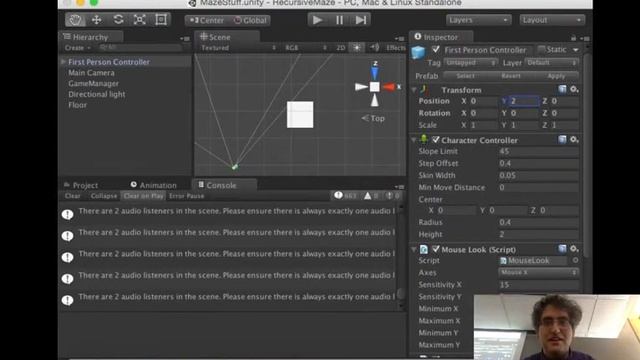The height and width of the screenshot is (360, 640).
Task: Toggle the Static checkbox
Action: [542, 49]
